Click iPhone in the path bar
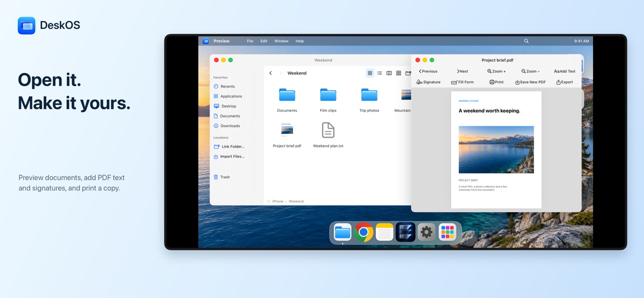Screen dimensions: 644x298 (x=278, y=201)
